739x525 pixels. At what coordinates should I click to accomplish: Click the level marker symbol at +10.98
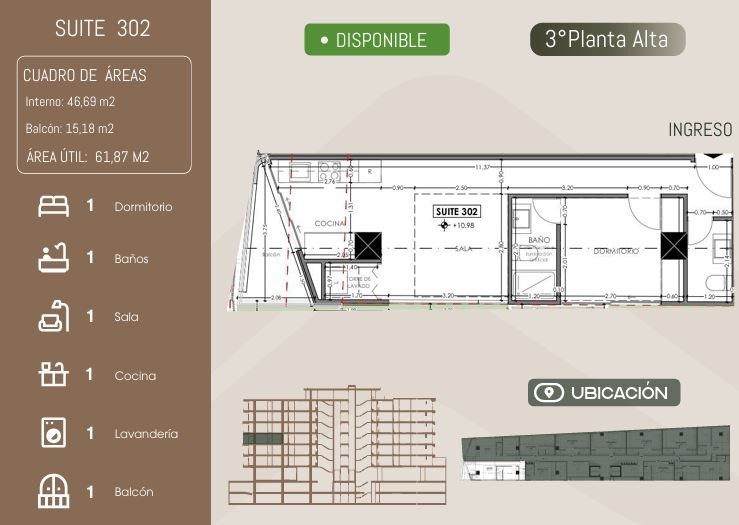pyautogui.click(x=444, y=225)
